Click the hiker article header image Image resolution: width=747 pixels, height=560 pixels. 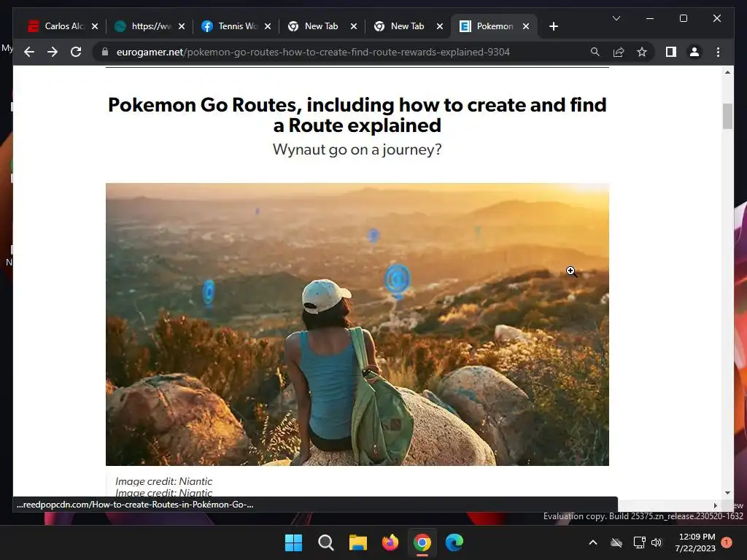357,324
